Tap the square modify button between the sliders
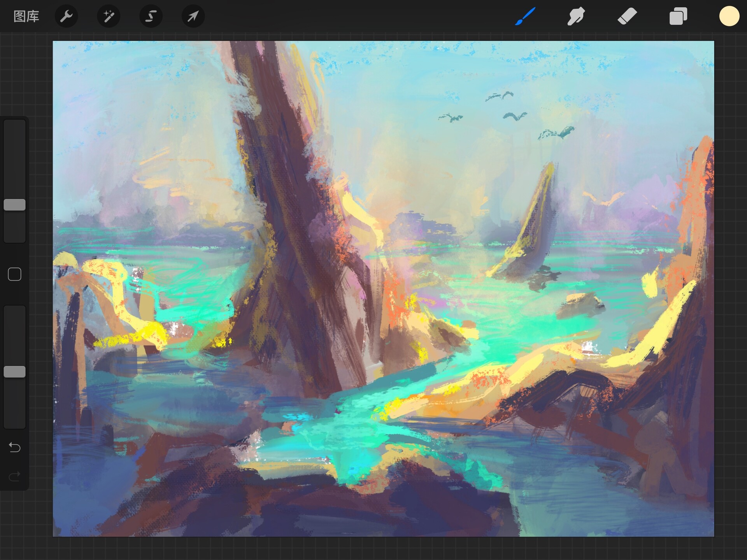Viewport: 747px width, 560px height. click(14, 274)
